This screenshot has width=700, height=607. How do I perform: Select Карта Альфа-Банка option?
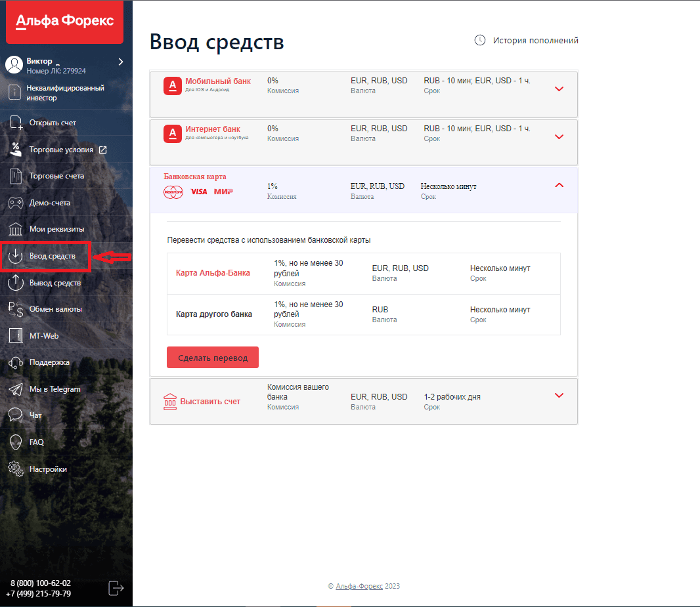click(213, 273)
